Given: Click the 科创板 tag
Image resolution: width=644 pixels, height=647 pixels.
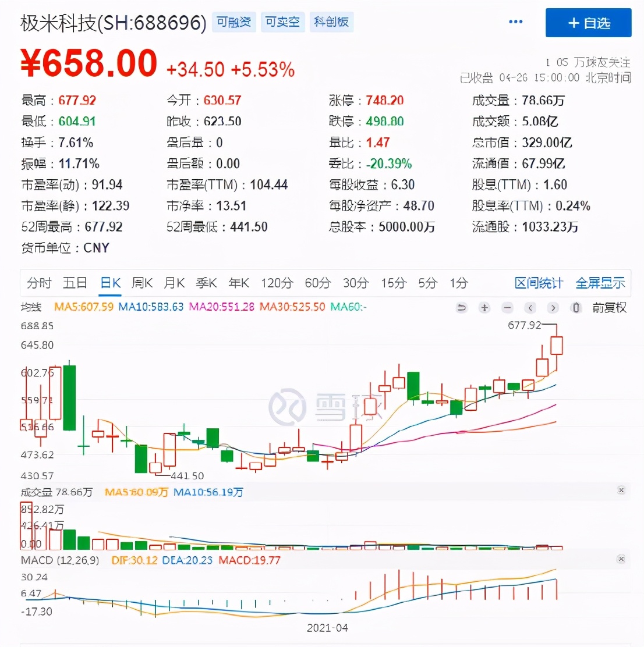Looking at the screenshot, I should pyautogui.click(x=331, y=22).
